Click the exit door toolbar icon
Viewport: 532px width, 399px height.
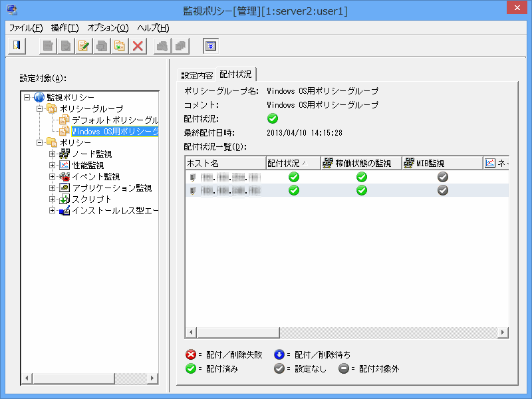[x=17, y=46]
